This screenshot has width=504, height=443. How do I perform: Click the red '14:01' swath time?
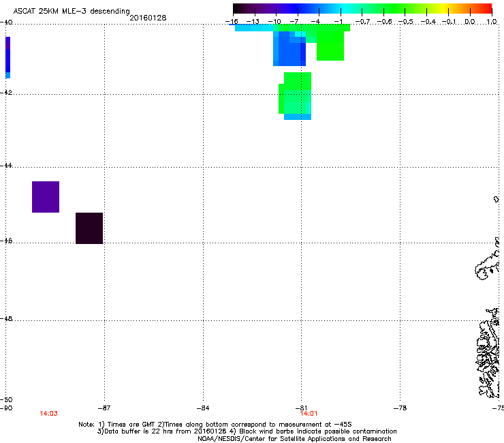[x=309, y=414]
